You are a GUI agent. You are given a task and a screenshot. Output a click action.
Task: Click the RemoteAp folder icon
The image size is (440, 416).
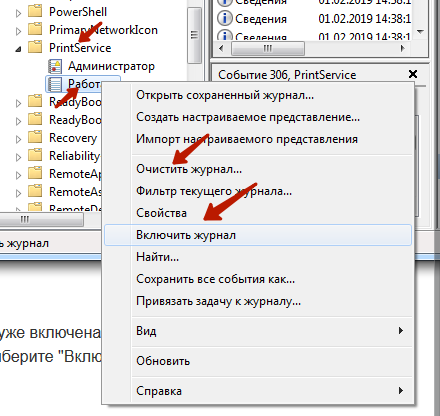(35, 173)
